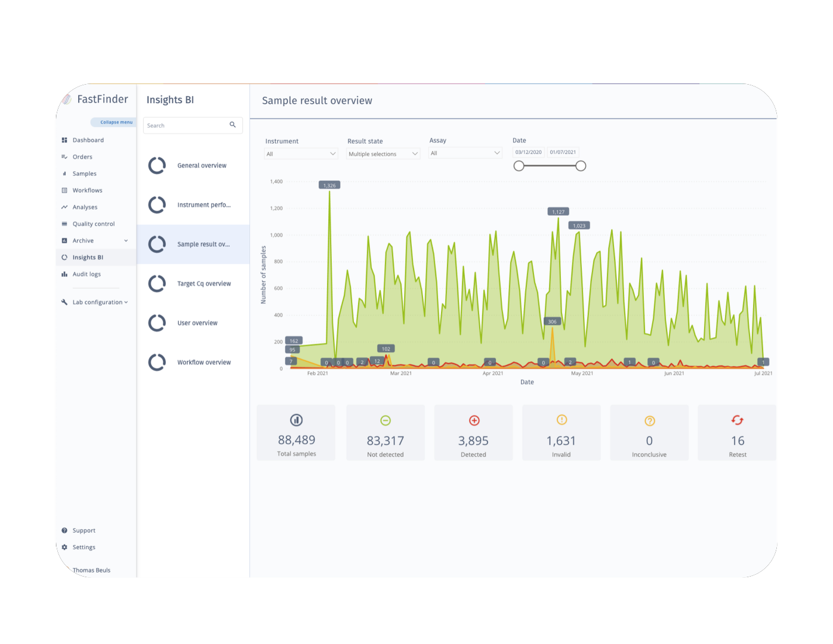Image resolution: width=833 pixels, height=644 pixels.
Task: Open the Target Cq overview report
Action: (193, 283)
